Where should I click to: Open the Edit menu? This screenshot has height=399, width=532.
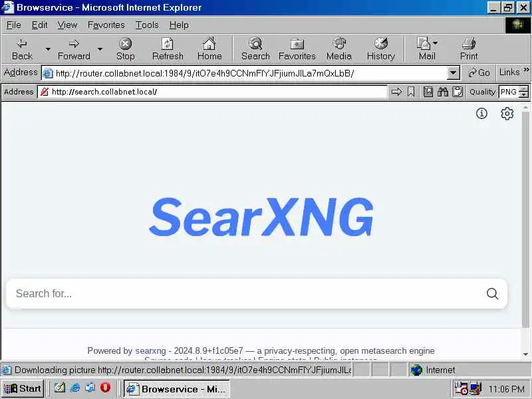tap(39, 25)
